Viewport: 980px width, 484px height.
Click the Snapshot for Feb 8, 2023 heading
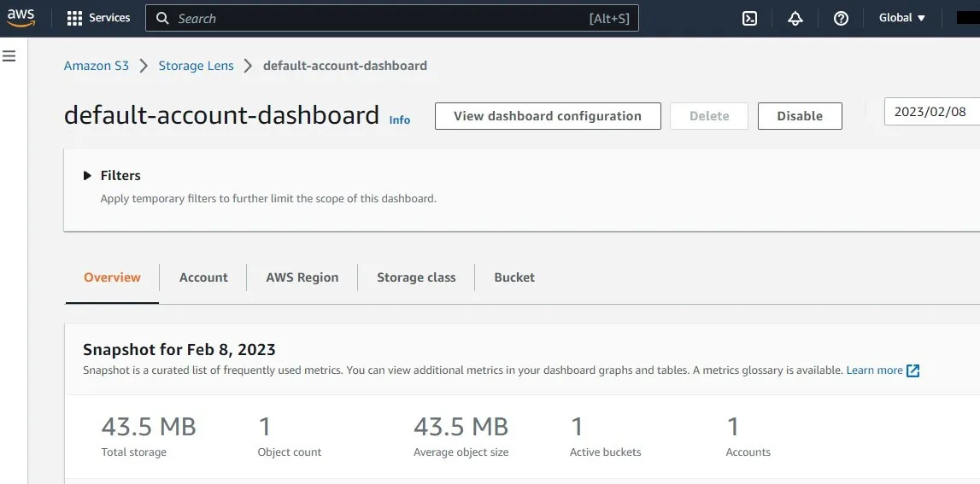point(179,349)
